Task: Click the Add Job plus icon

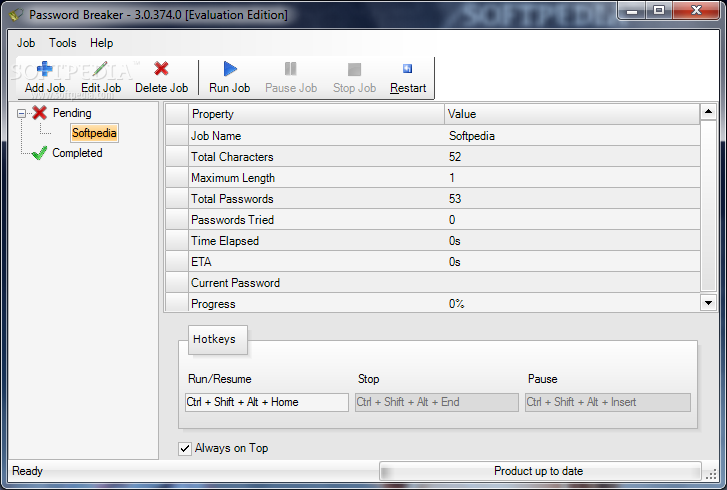Action: [x=45, y=69]
